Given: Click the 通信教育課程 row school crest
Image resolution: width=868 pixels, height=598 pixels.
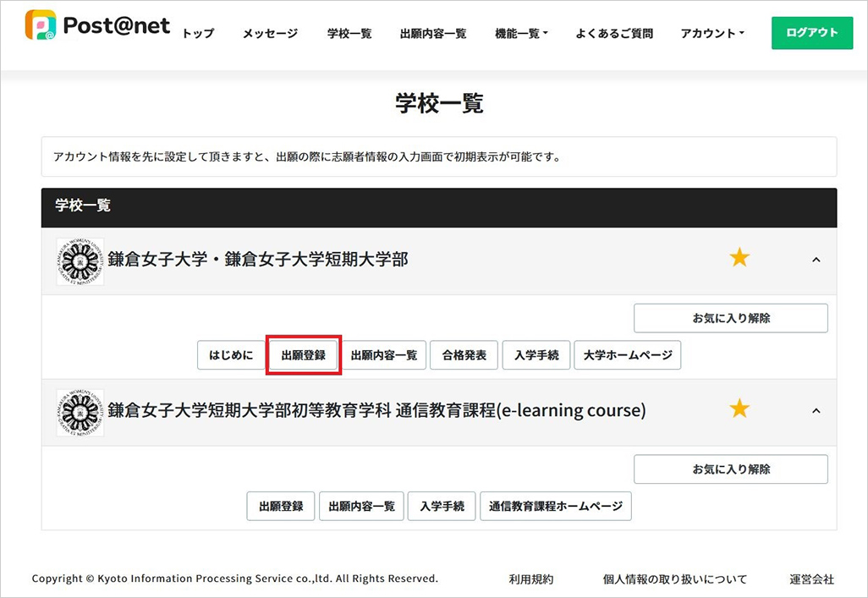Looking at the screenshot, I should (80, 413).
